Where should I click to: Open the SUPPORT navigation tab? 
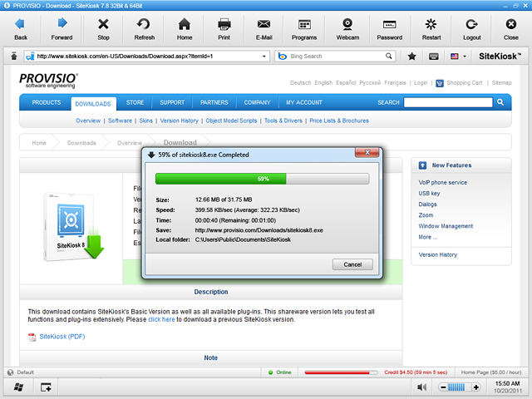pyautogui.click(x=172, y=102)
